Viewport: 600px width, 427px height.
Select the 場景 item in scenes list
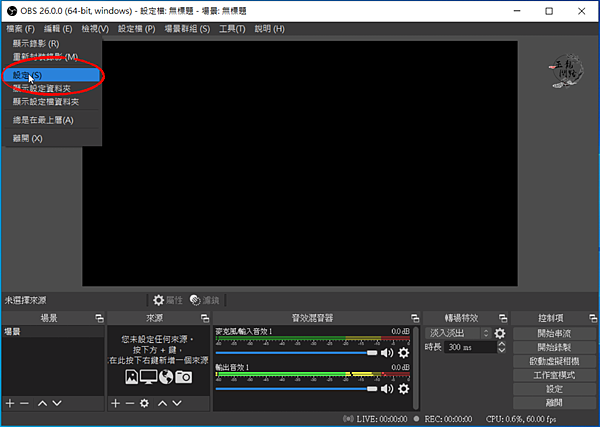[x=53, y=331]
